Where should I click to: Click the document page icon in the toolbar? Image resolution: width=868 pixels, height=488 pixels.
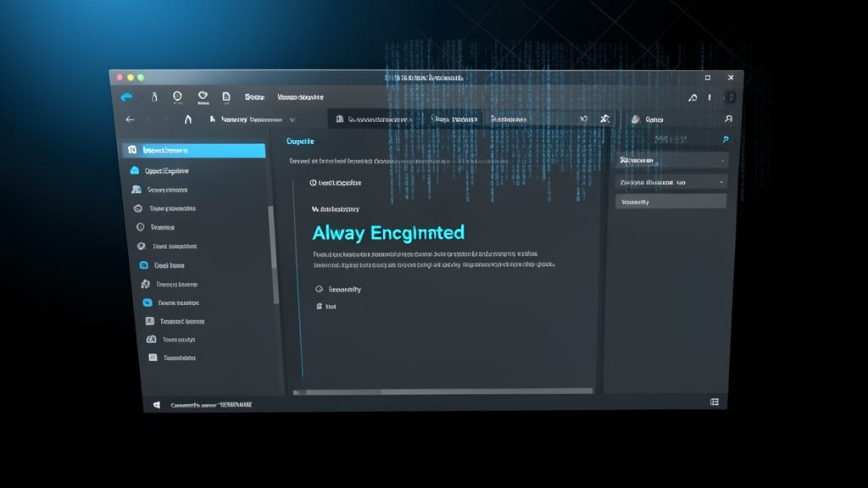click(225, 97)
